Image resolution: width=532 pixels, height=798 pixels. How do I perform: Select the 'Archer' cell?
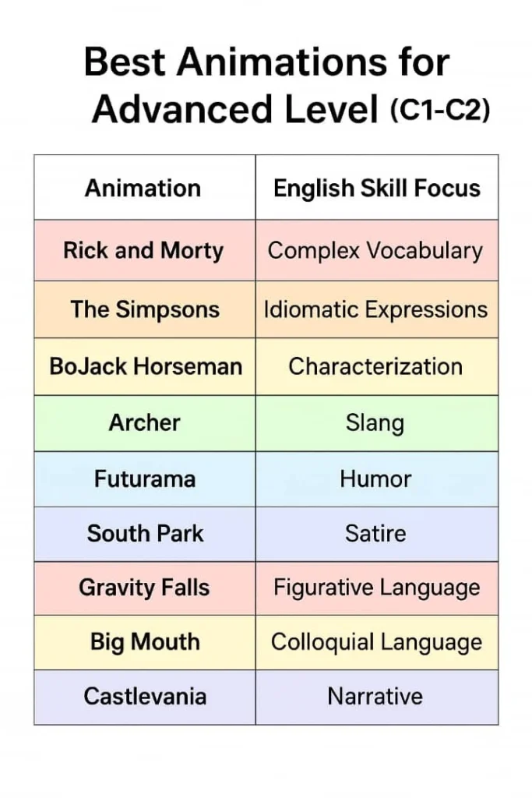[144, 423]
